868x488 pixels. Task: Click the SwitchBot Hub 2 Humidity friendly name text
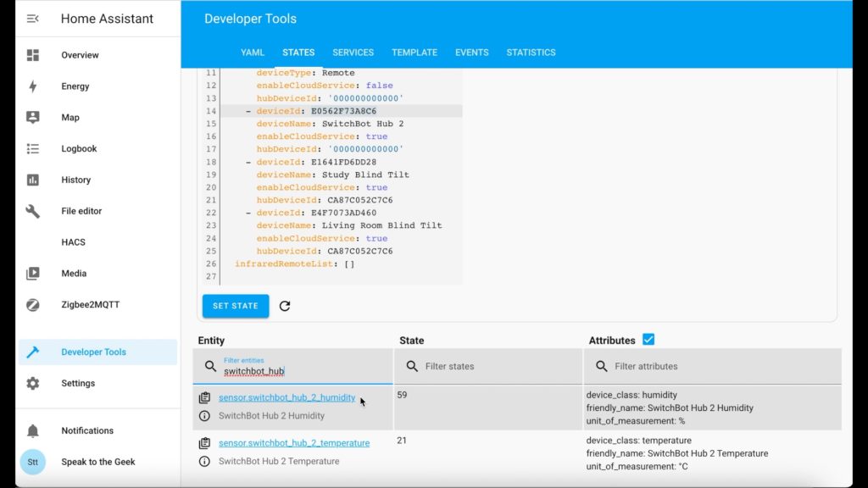pyautogui.click(x=271, y=415)
